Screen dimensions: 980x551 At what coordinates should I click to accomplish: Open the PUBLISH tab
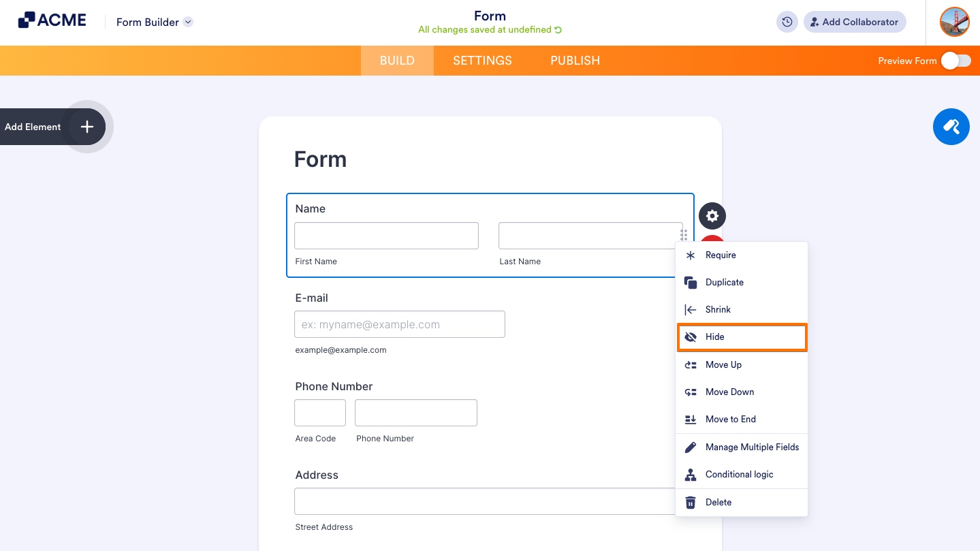[x=574, y=61]
